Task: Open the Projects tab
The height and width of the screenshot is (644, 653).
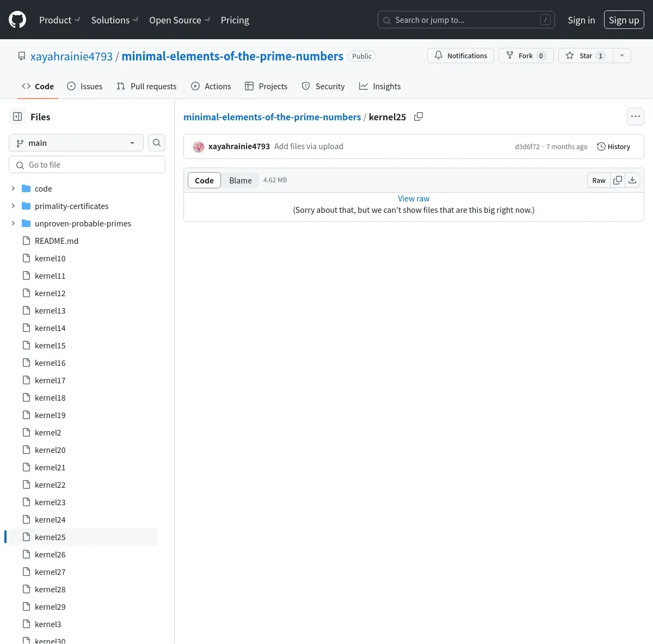Action: (266, 86)
